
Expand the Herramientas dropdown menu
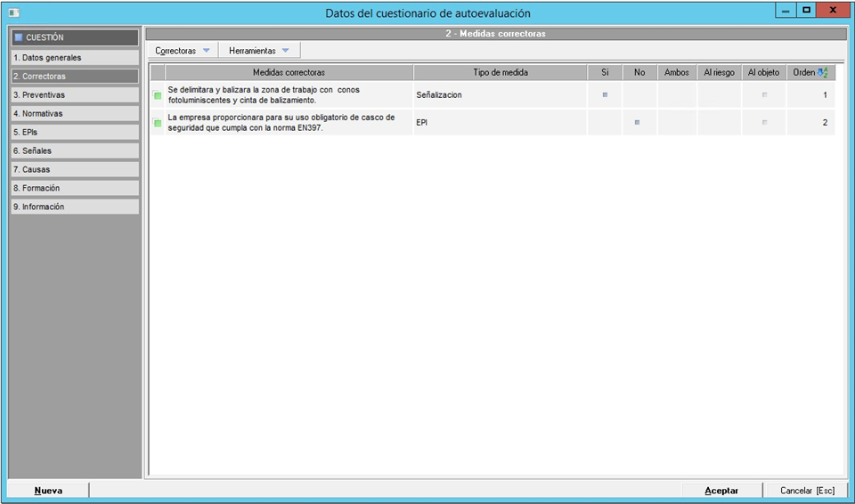(259, 51)
